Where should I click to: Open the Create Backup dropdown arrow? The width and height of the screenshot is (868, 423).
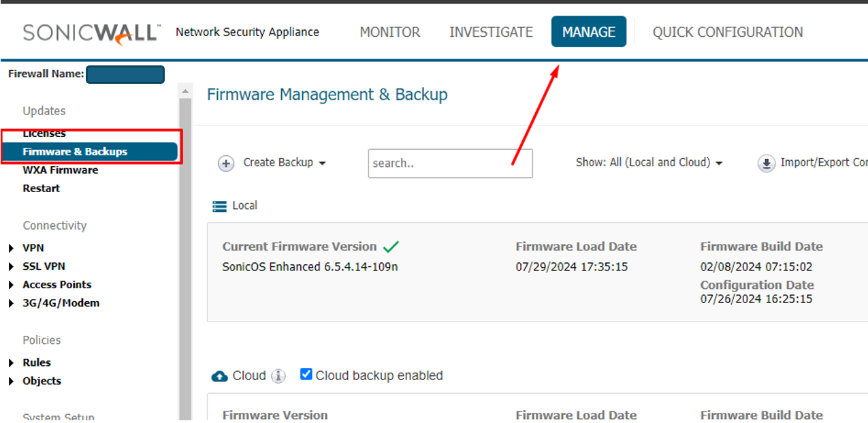click(x=322, y=163)
